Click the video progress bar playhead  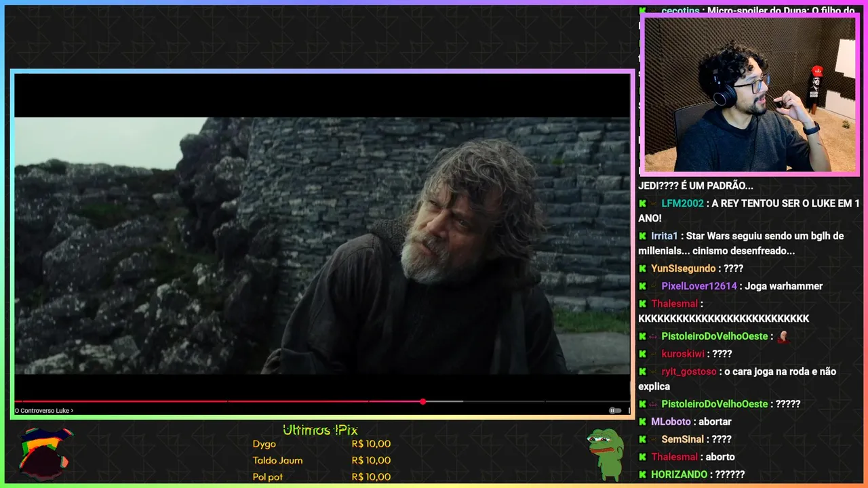422,401
